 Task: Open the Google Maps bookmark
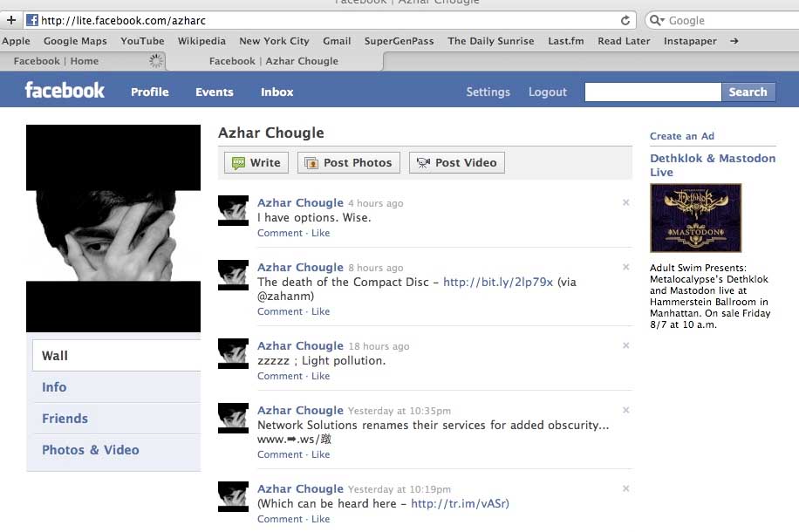click(75, 41)
